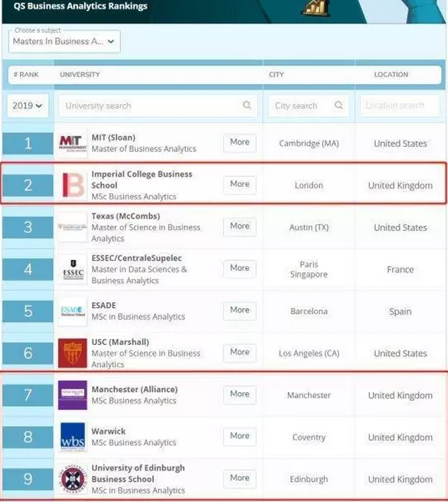Click More button for Manchester (Alliance)
This screenshot has height=502, width=448.
click(240, 394)
